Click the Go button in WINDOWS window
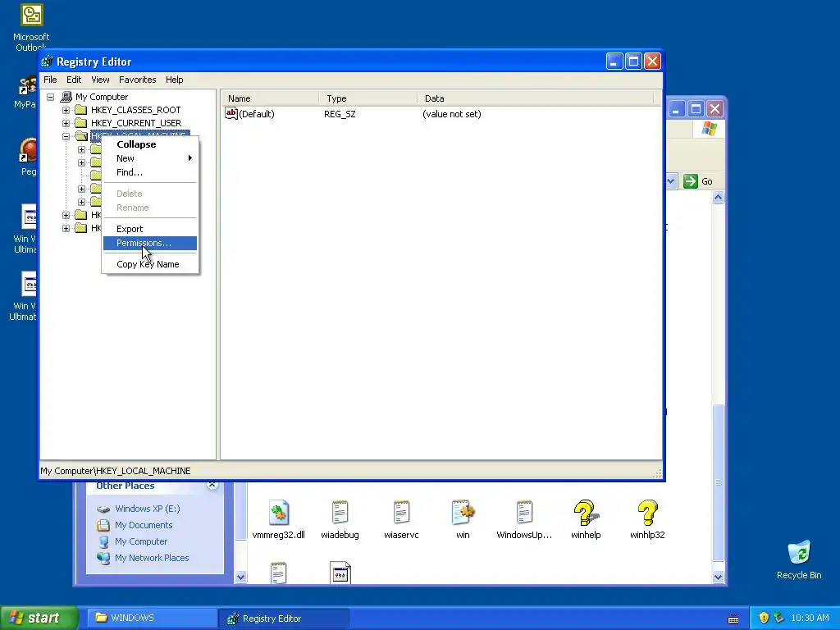This screenshot has width=840, height=630. (698, 181)
